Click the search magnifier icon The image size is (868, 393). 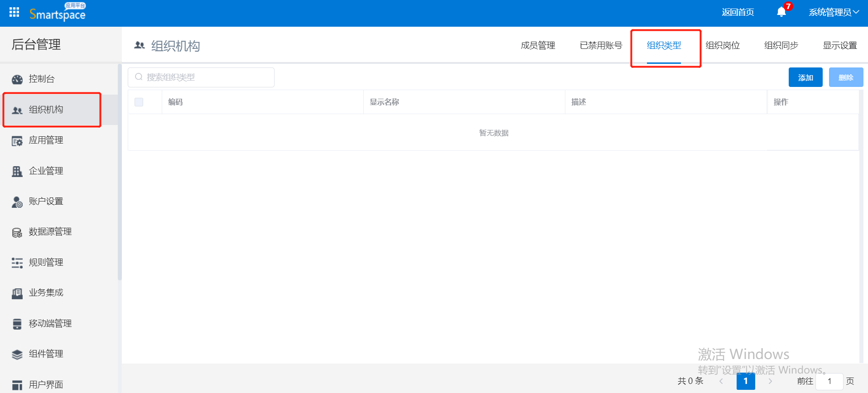pos(139,77)
